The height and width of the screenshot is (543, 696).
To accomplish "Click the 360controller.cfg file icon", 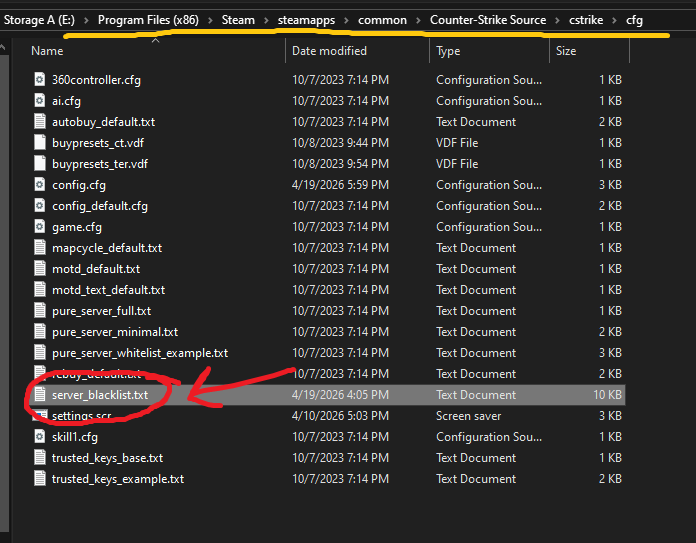I will (x=40, y=79).
